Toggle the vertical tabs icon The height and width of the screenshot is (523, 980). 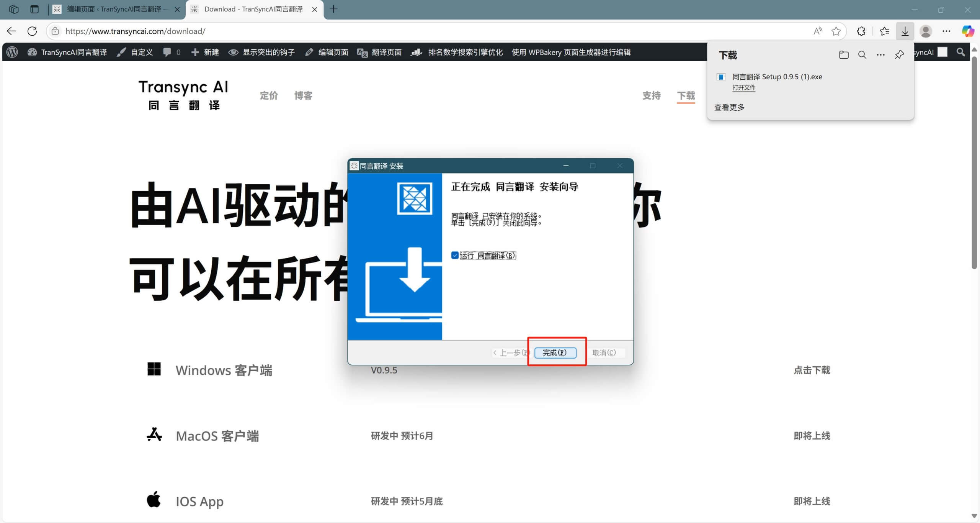[x=34, y=9]
